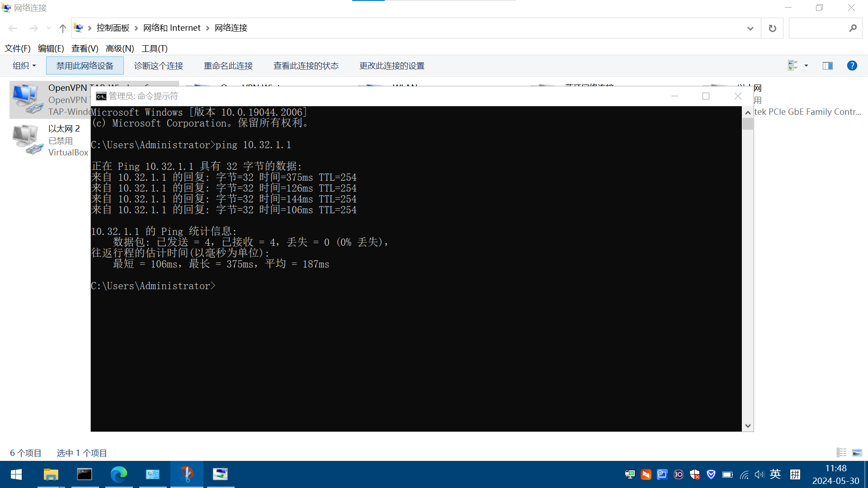Click the change view layout icon
Screen dimensions: 868x488
pyautogui.click(x=793, y=66)
